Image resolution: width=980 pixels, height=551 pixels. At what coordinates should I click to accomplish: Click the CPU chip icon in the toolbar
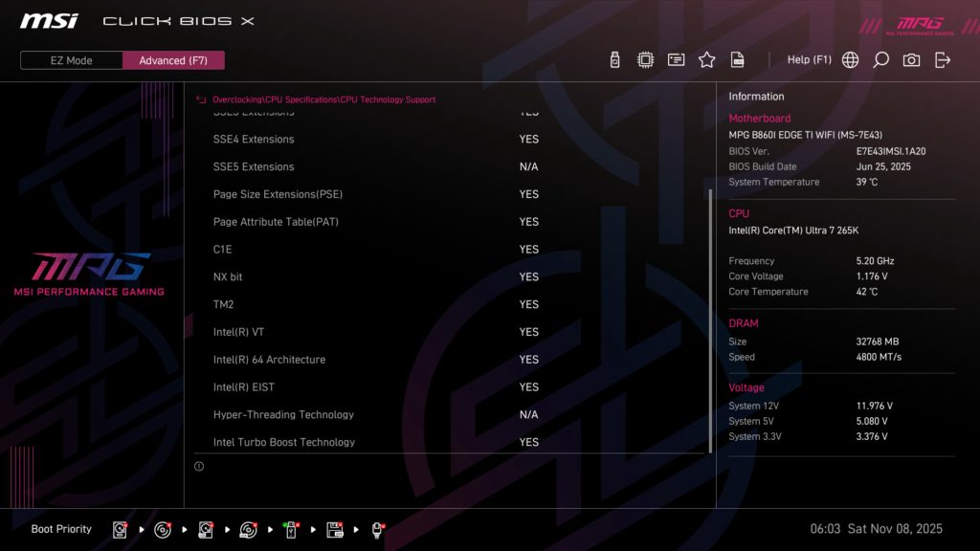pyautogui.click(x=645, y=58)
